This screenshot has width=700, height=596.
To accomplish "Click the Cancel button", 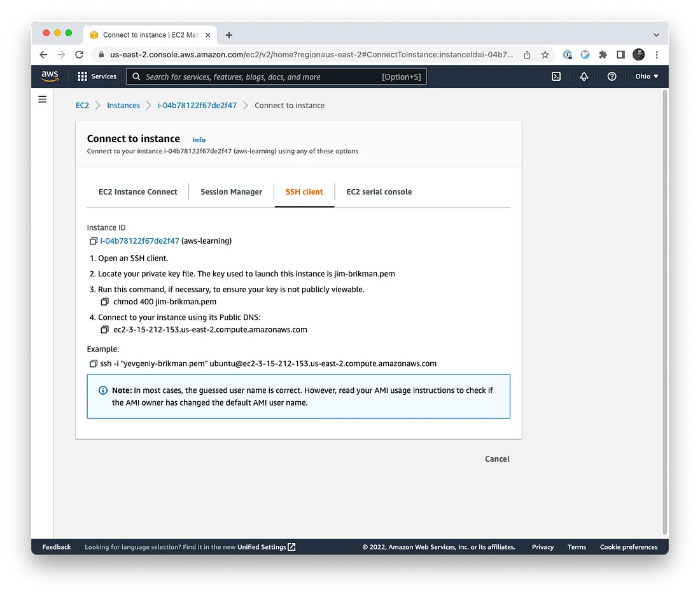I will pyautogui.click(x=497, y=459).
